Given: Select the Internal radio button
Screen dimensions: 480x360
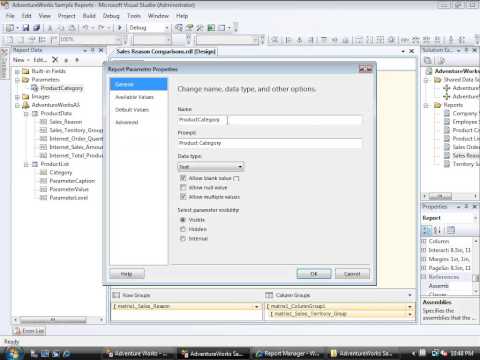Looking at the screenshot, I should pos(183,238).
